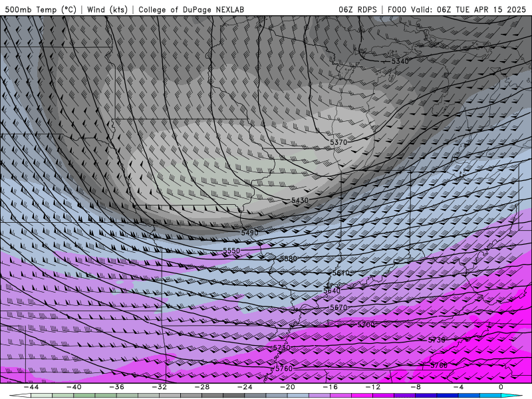The image size is (532, 399).
Task: Select the -8 scale value
Action: tap(416, 387)
